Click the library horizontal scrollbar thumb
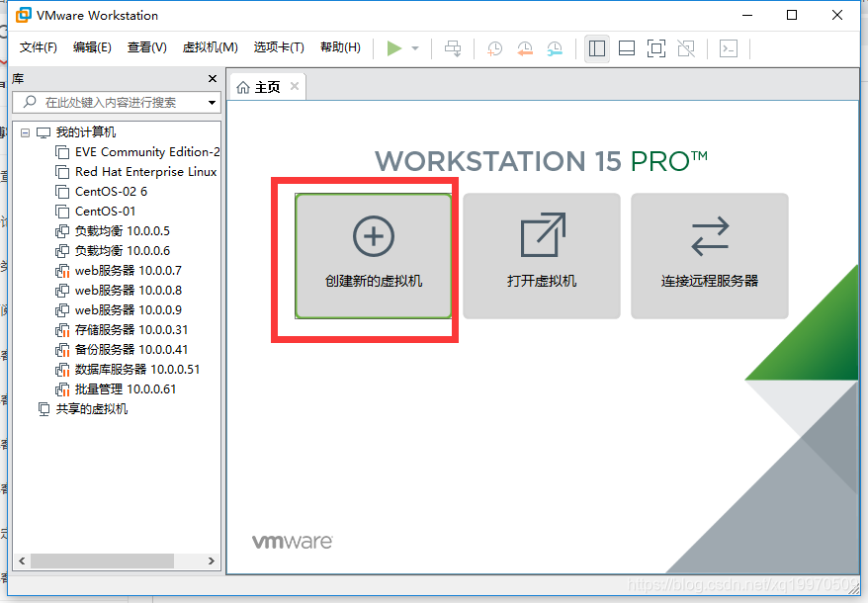868x603 pixels. (x=103, y=560)
